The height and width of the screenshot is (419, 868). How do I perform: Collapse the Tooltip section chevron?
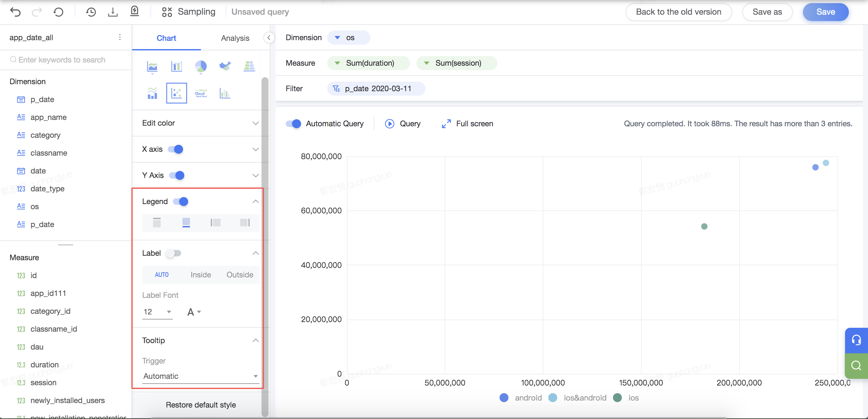pyautogui.click(x=256, y=340)
